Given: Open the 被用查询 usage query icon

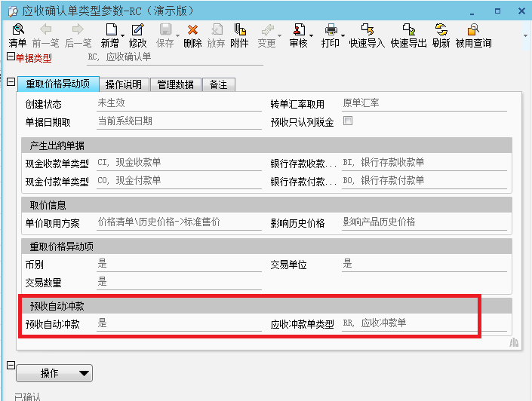Looking at the screenshot, I should 473,30.
